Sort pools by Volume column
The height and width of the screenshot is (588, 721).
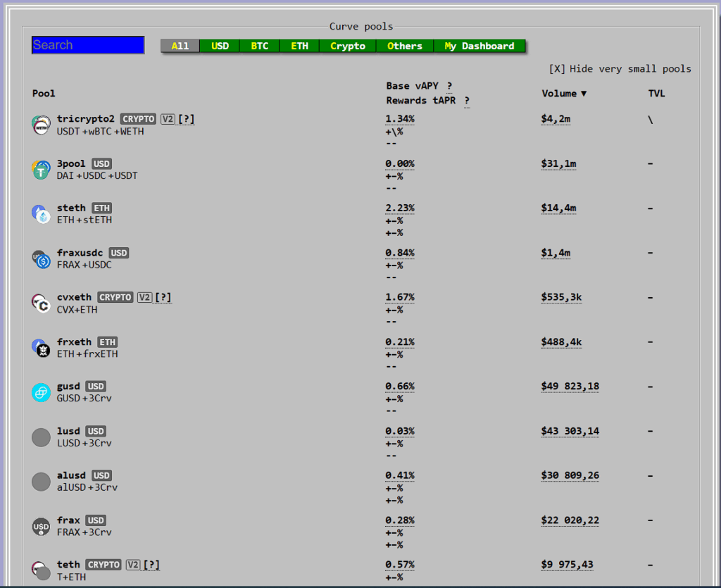pos(563,94)
